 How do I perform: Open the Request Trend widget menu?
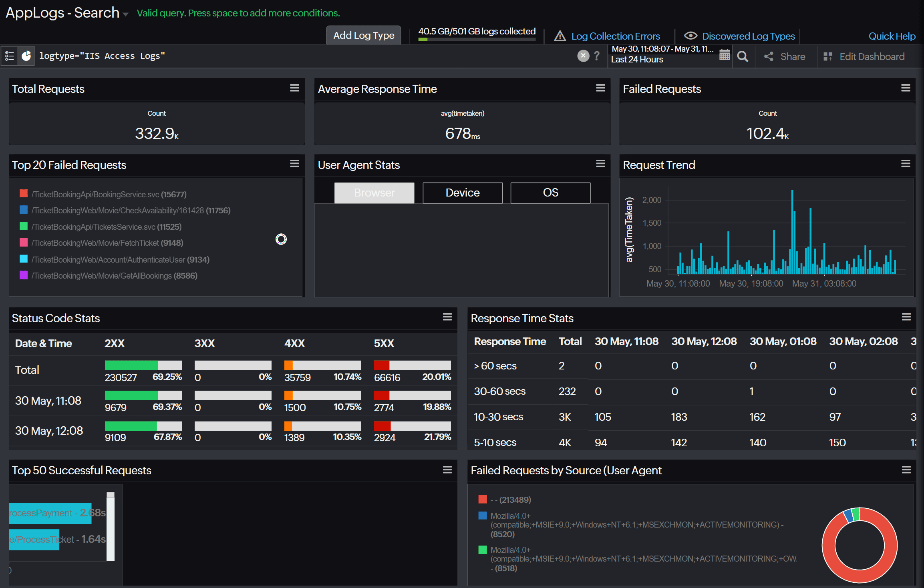coord(906,163)
